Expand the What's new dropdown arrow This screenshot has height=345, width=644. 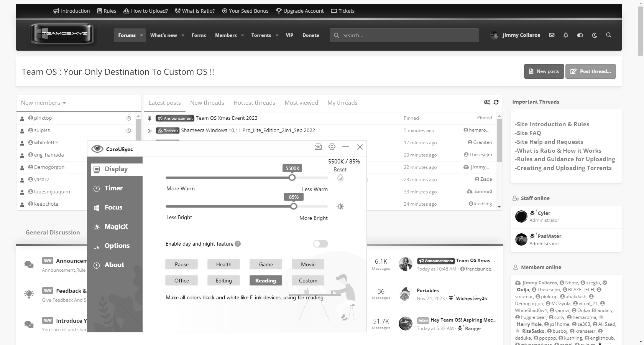pyautogui.click(x=183, y=35)
